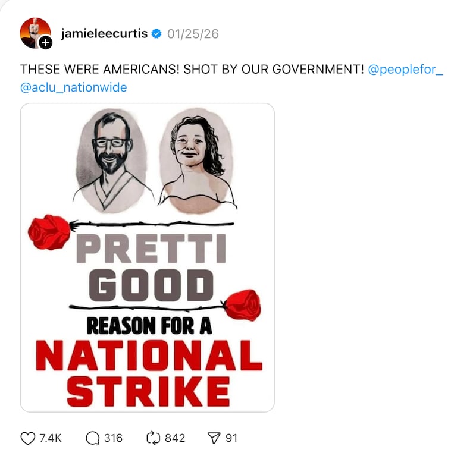
Task: View the 7.4K likes count
Action: 51,438
